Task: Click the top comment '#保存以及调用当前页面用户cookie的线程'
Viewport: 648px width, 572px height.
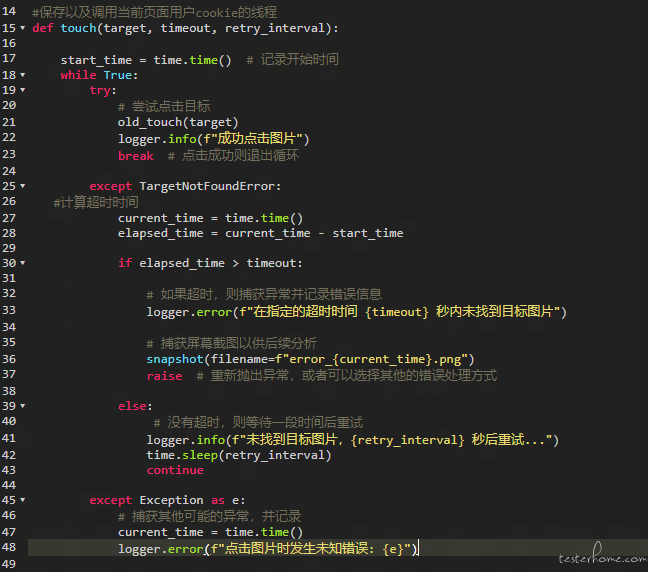Action: 155,12
